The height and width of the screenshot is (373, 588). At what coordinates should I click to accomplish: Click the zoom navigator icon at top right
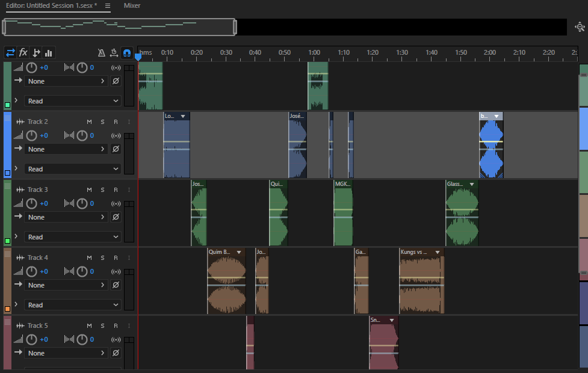[x=580, y=26]
